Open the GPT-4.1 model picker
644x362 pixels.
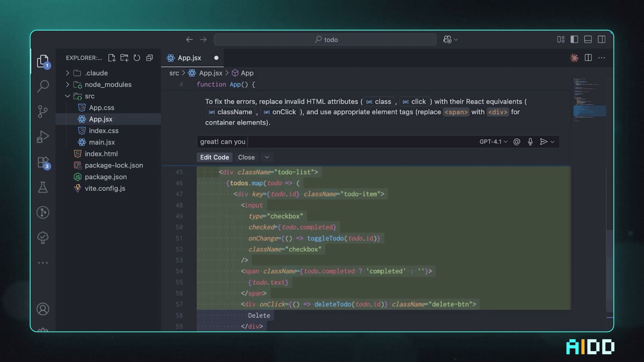click(x=493, y=142)
